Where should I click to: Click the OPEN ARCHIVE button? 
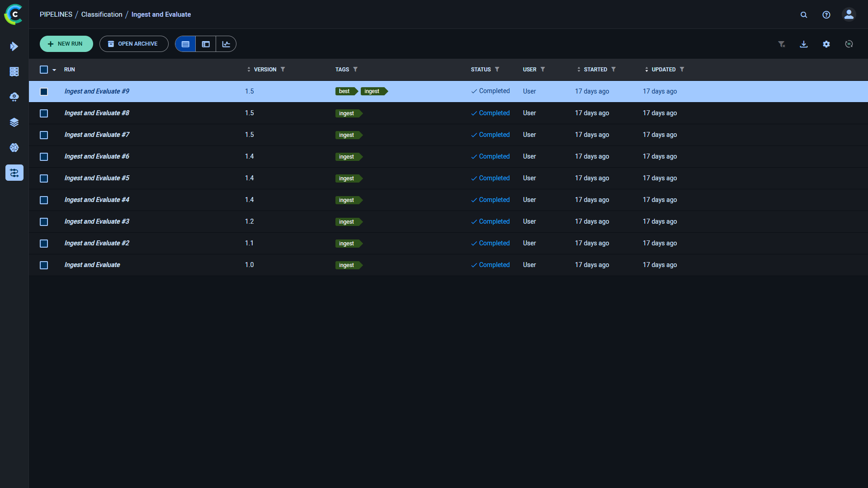point(134,44)
